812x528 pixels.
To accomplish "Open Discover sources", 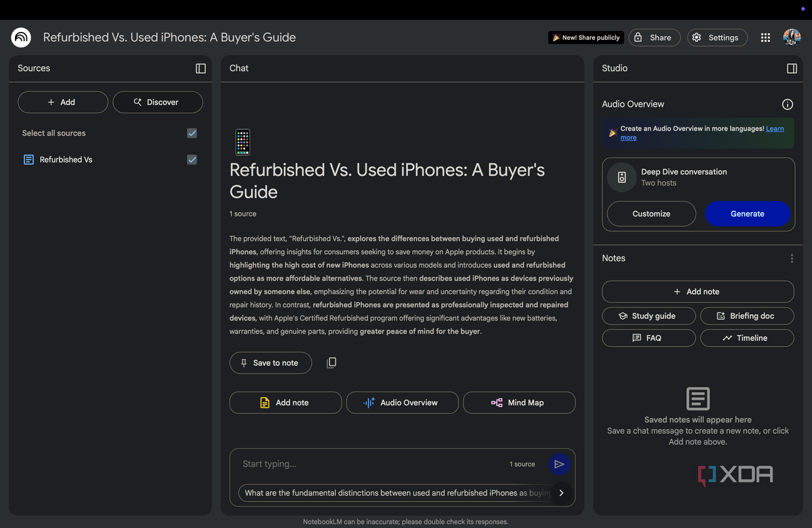I will pyautogui.click(x=158, y=102).
